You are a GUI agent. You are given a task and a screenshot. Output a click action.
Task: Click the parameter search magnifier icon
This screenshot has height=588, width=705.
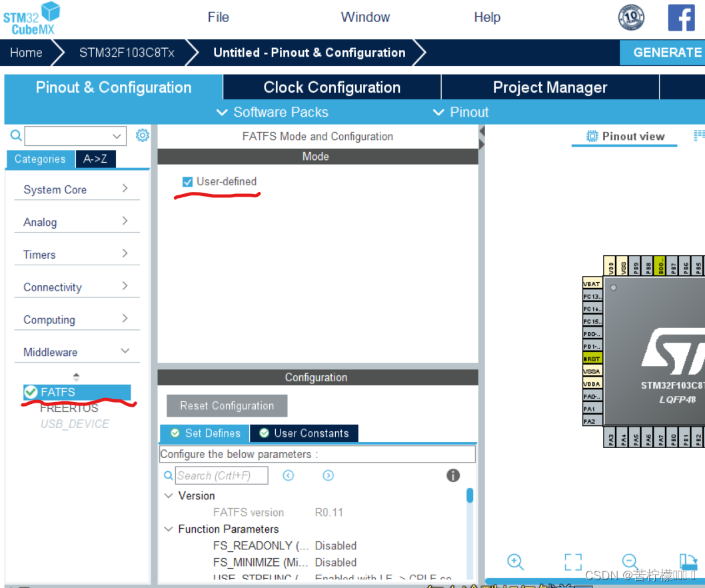tap(168, 475)
